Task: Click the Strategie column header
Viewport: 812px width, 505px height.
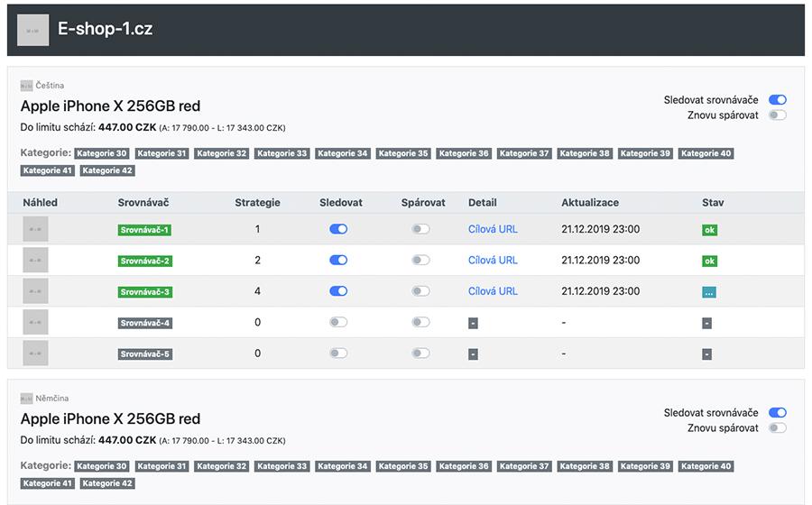Action: click(257, 202)
